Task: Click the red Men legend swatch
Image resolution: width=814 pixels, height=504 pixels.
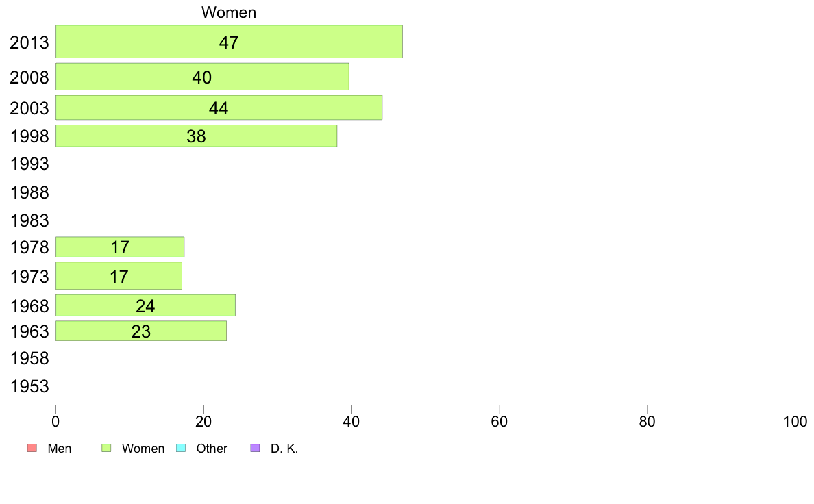Action: point(32,448)
